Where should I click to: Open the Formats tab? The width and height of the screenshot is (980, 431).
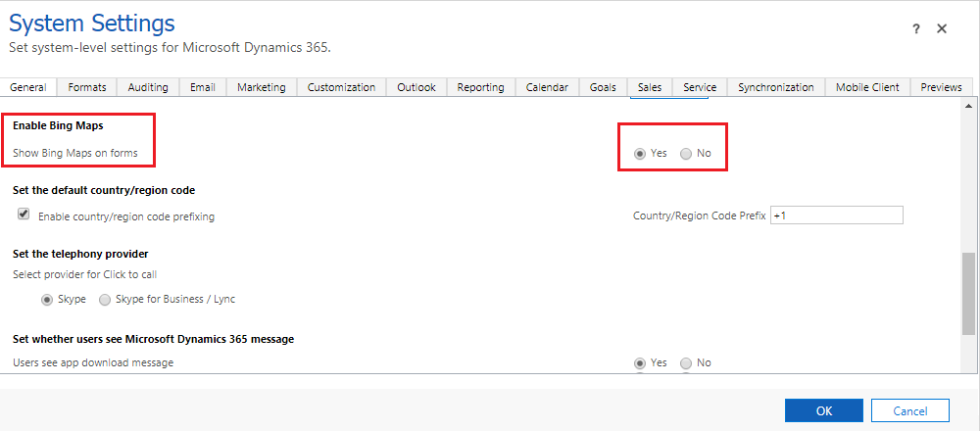click(x=87, y=87)
